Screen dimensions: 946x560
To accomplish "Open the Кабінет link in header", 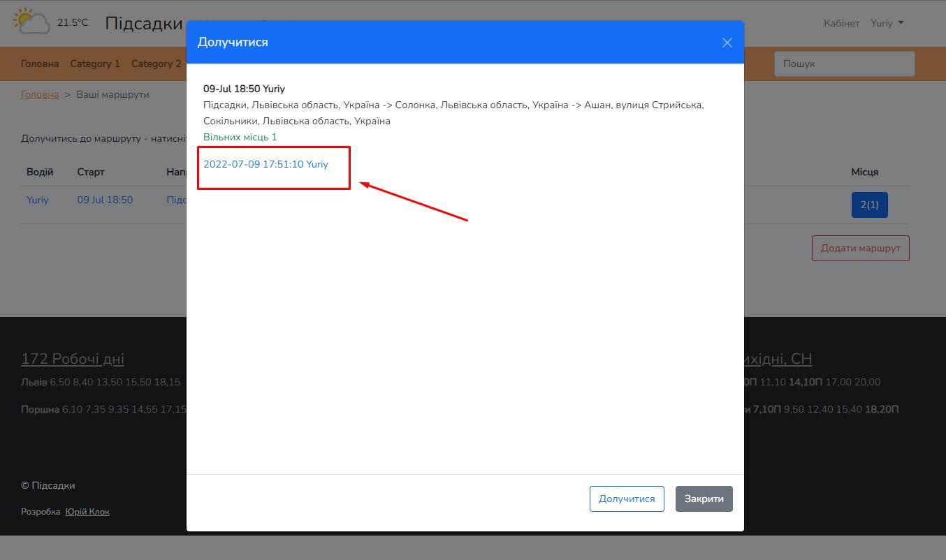I will [841, 23].
